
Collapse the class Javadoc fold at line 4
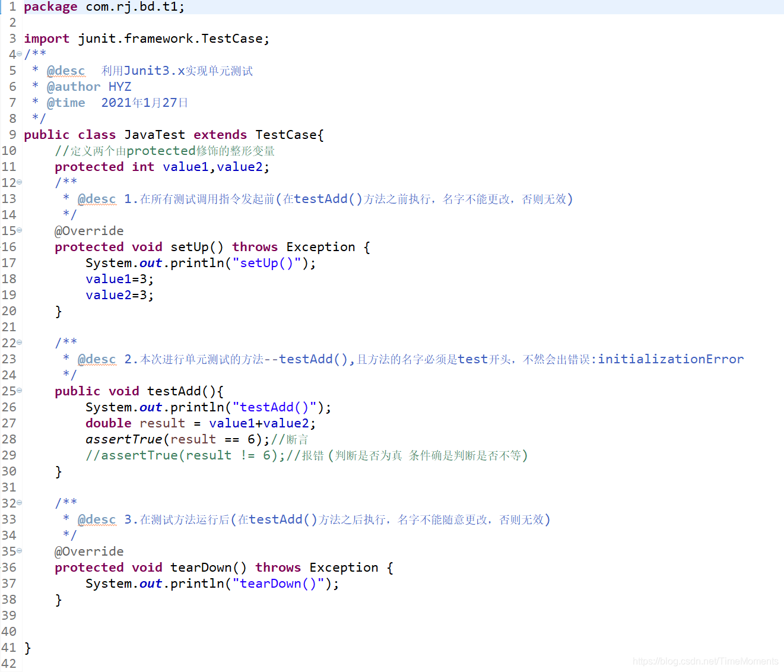(x=20, y=54)
